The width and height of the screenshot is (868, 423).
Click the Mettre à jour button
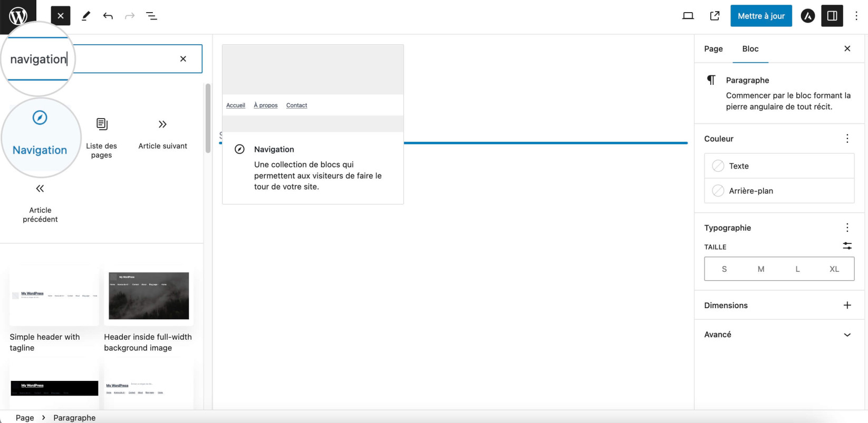coord(761,16)
